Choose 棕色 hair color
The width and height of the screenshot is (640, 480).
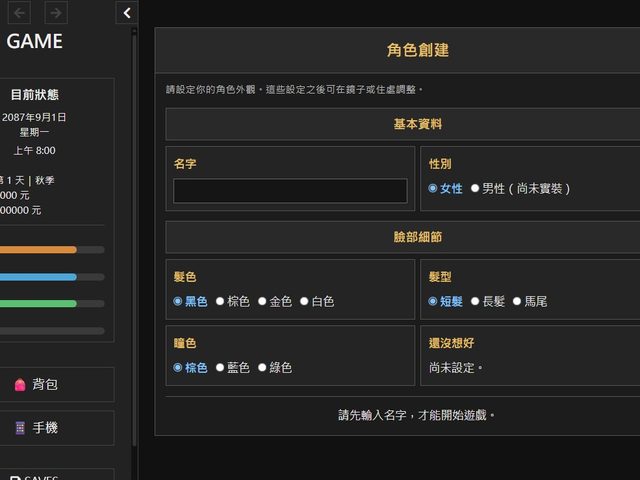point(233,302)
